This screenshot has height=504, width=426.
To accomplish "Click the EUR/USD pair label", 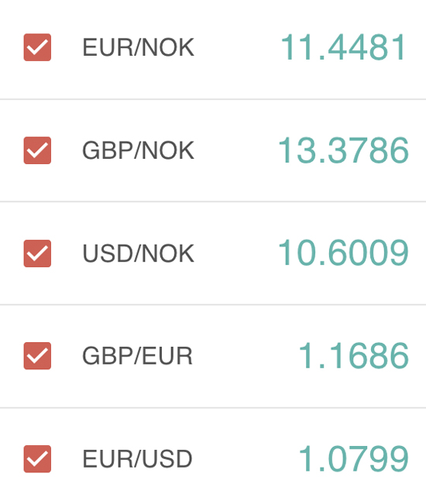I will tap(137, 458).
